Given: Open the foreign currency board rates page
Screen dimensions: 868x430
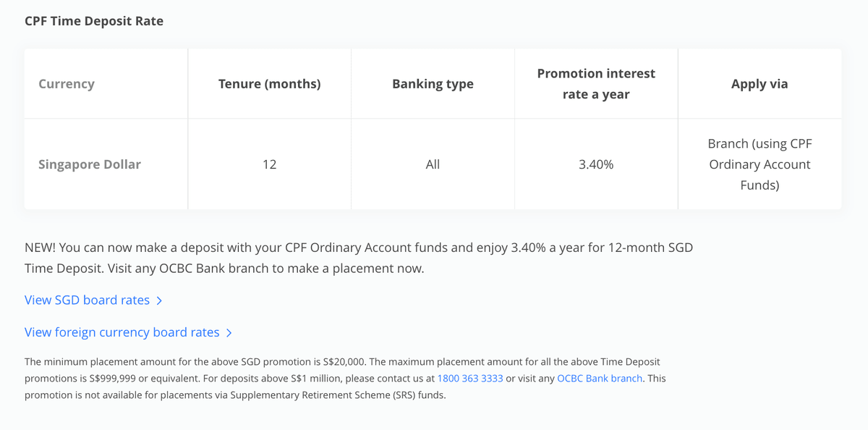Looking at the screenshot, I should 122,332.
